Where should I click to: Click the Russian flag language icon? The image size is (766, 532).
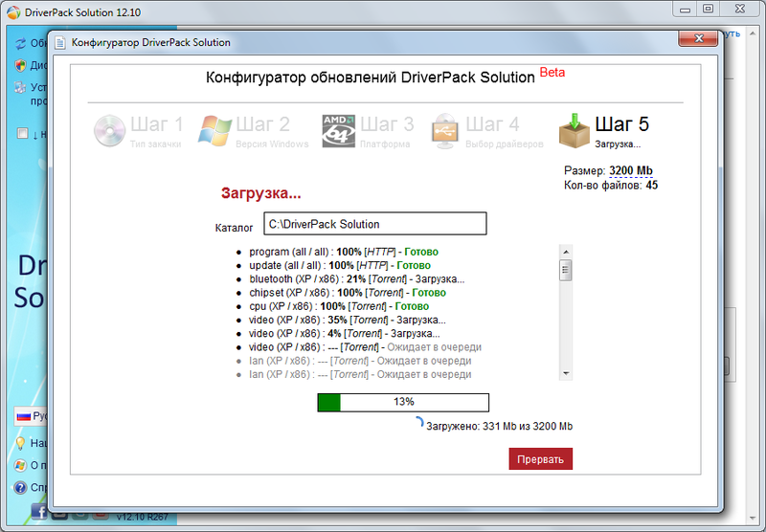click(23, 416)
